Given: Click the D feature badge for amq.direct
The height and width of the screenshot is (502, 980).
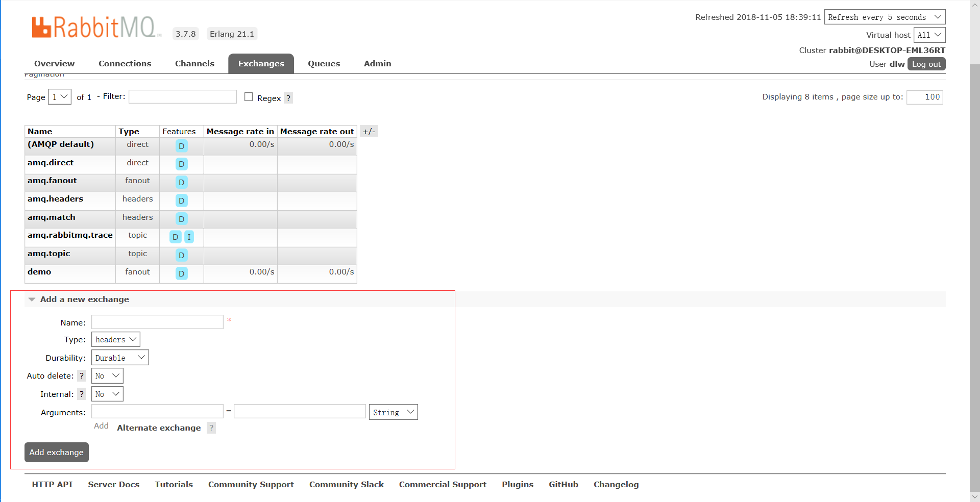Looking at the screenshot, I should pos(181,164).
